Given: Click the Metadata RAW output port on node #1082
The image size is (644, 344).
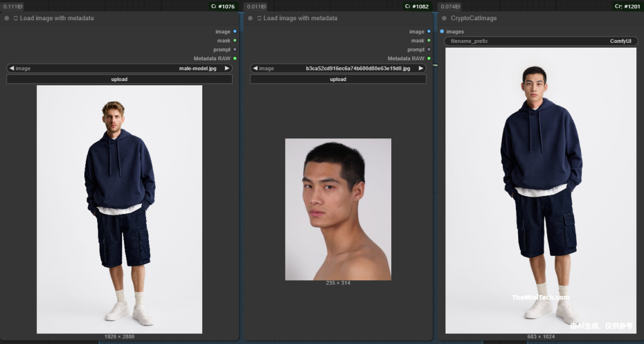Looking at the screenshot, I should coord(429,58).
